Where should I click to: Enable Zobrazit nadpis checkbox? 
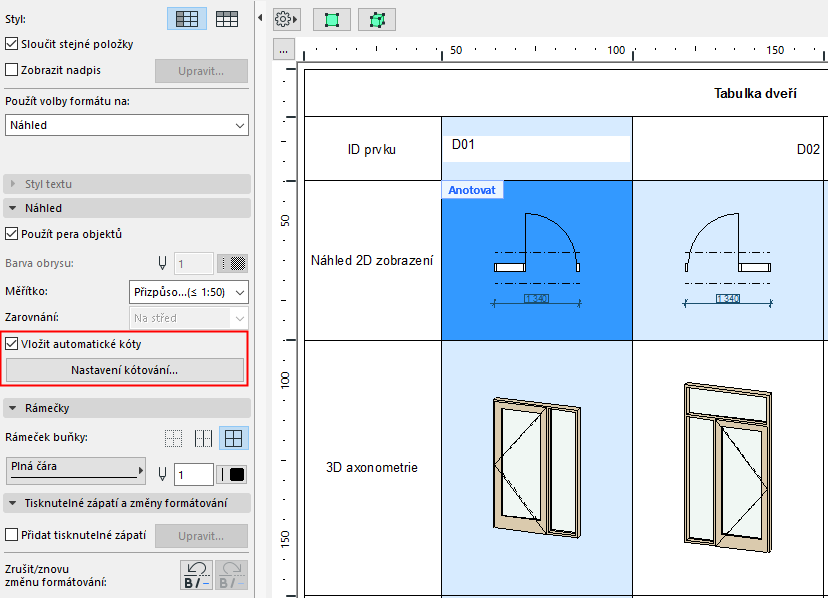[12, 70]
